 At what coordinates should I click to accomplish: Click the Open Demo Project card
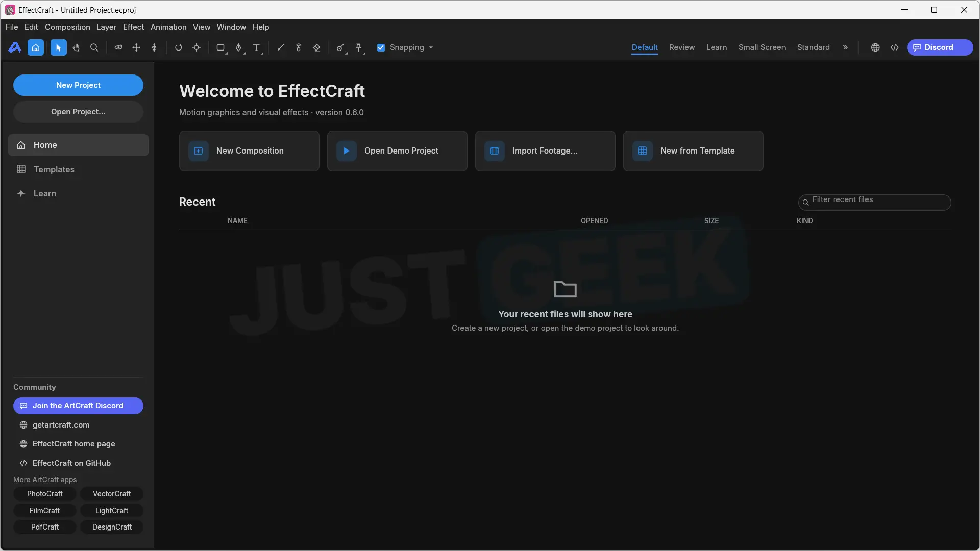tap(397, 151)
